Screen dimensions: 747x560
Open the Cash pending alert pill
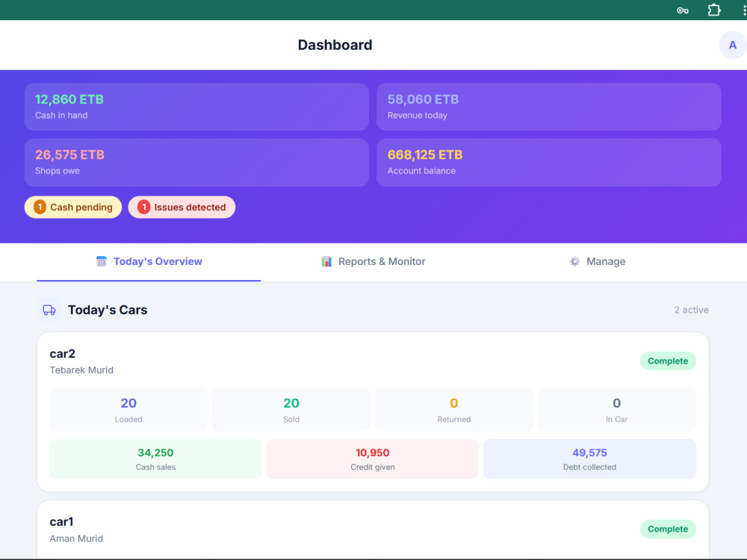click(73, 207)
